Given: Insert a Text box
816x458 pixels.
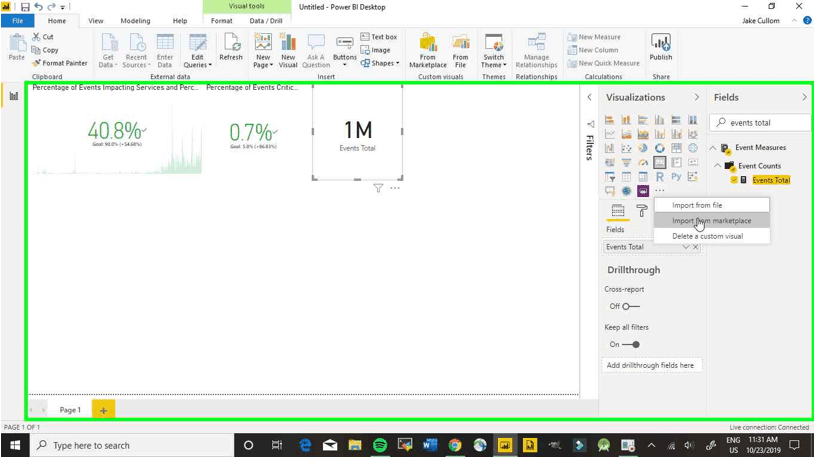Looking at the screenshot, I should coord(379,36).
